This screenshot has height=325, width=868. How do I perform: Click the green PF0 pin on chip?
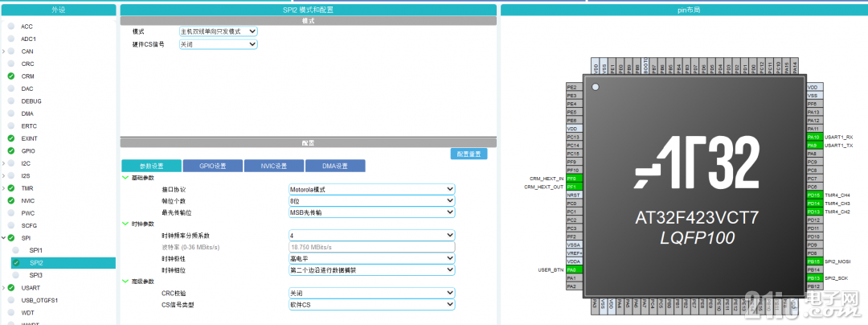[x=574, y=179]
